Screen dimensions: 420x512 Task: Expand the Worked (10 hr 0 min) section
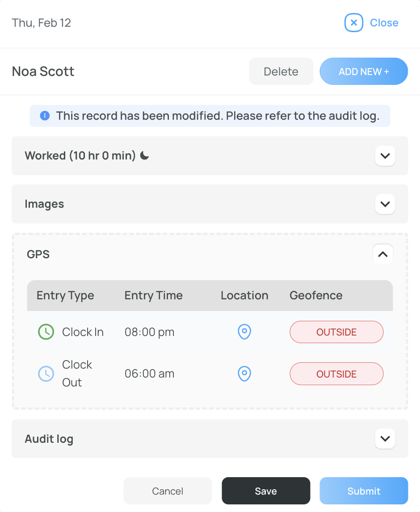[385, 156]
